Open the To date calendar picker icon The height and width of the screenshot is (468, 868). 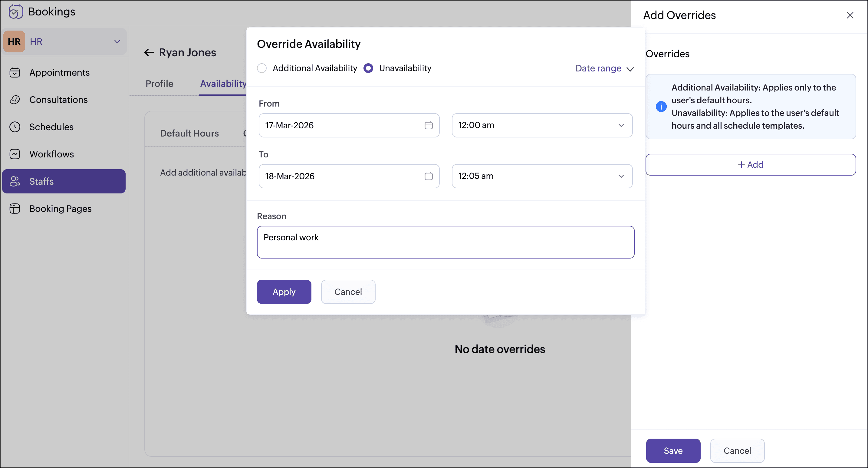pos(428,176)
